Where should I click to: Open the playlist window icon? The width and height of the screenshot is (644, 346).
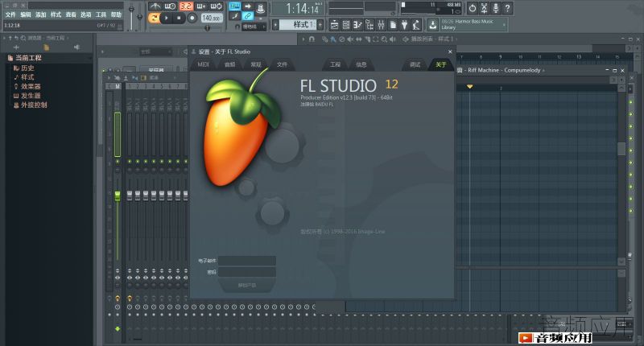334,26
